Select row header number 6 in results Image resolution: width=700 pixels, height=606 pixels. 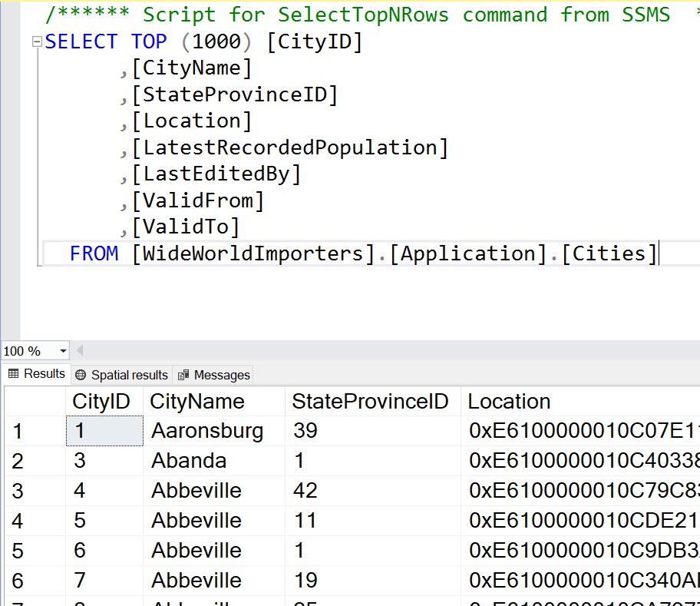(35, 581)
